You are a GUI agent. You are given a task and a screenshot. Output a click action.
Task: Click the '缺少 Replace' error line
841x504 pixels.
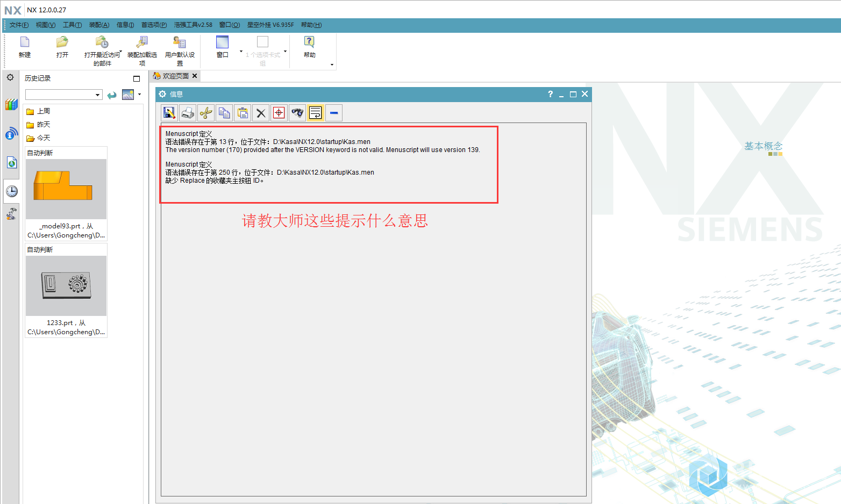[215, 181]
